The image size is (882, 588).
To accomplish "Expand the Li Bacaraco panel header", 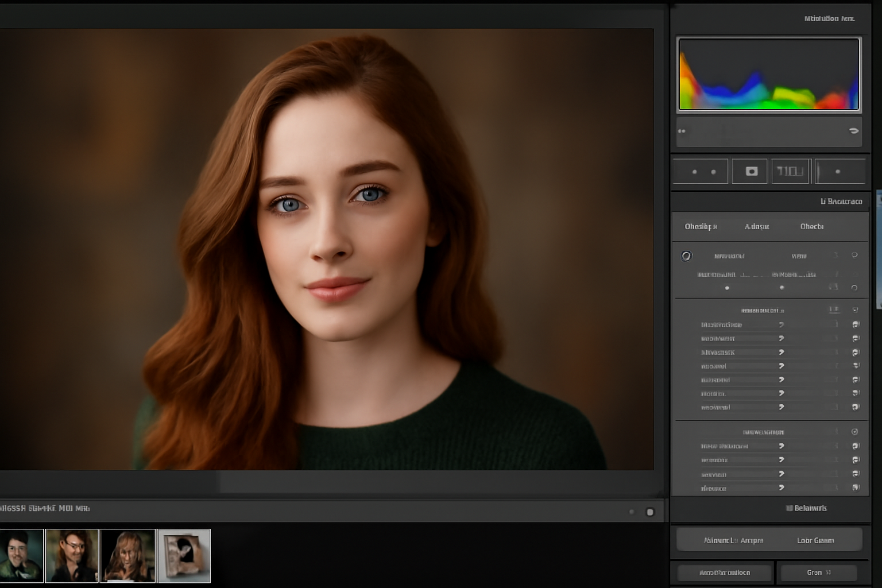I will pos(841,202).
